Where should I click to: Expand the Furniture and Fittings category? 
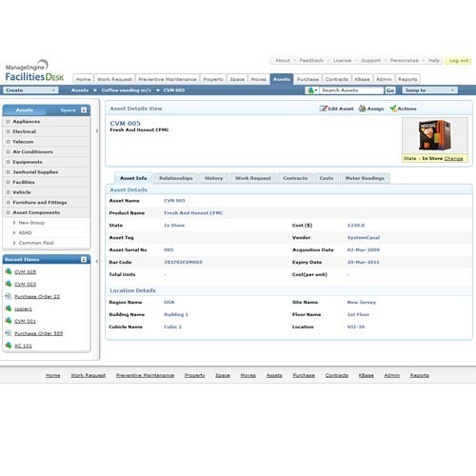click(x=9, y=203)
